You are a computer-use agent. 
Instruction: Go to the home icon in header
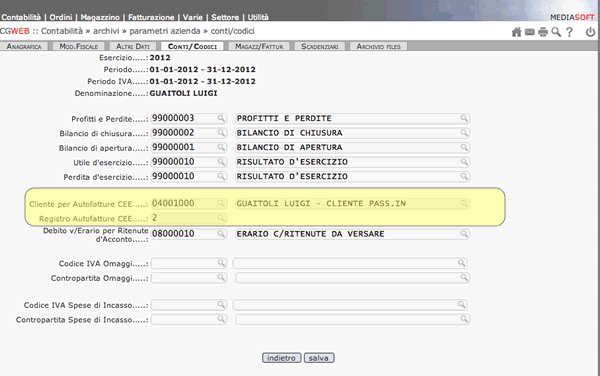click(516, 32)
